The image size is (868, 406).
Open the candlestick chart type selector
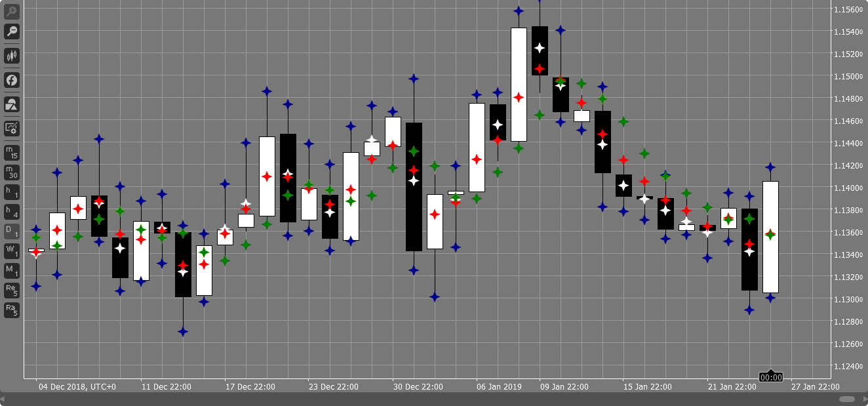click(x=12, y=56)
